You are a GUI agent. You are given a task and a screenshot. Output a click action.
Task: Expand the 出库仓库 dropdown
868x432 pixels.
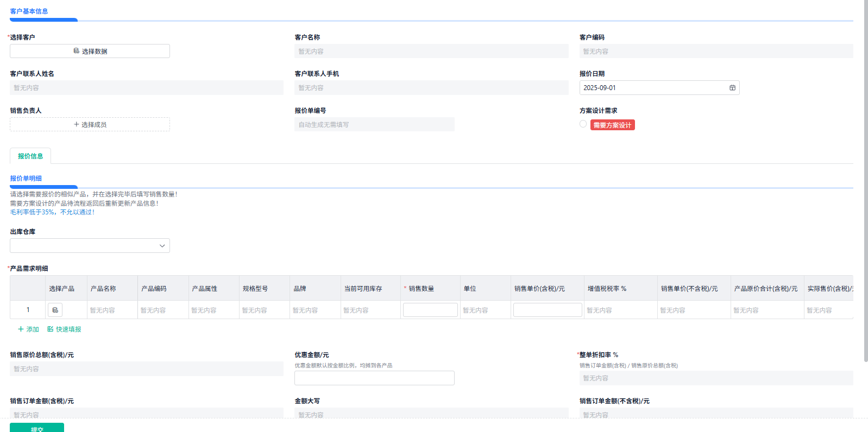pyautogui.click(x=90, y=245)
